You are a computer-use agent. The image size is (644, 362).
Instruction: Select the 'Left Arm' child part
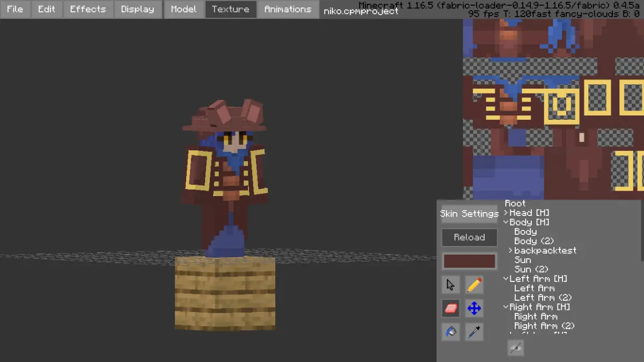click(535, 288)
